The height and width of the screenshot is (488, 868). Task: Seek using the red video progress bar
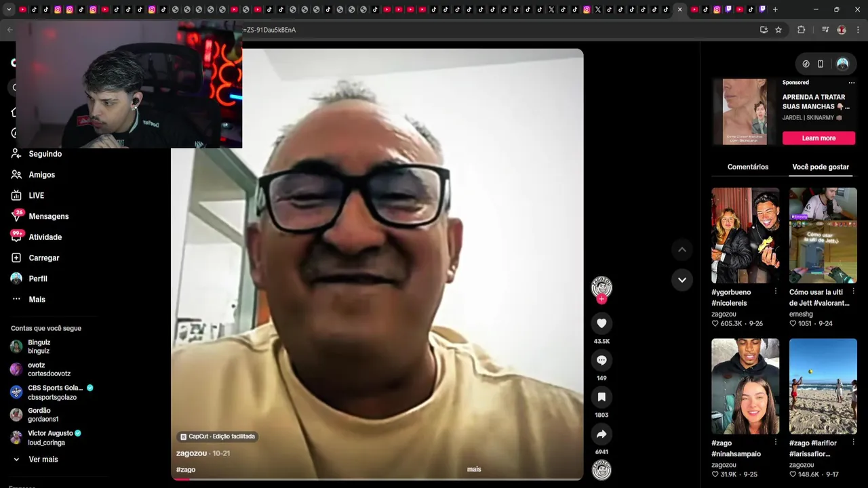pyautogui.click(x=377, y=479)
